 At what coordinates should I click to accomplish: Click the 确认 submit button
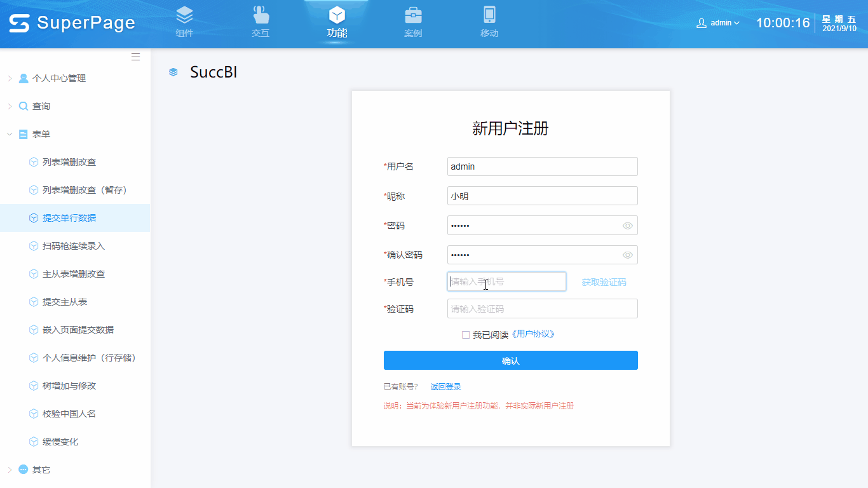(x=510, y=360)
